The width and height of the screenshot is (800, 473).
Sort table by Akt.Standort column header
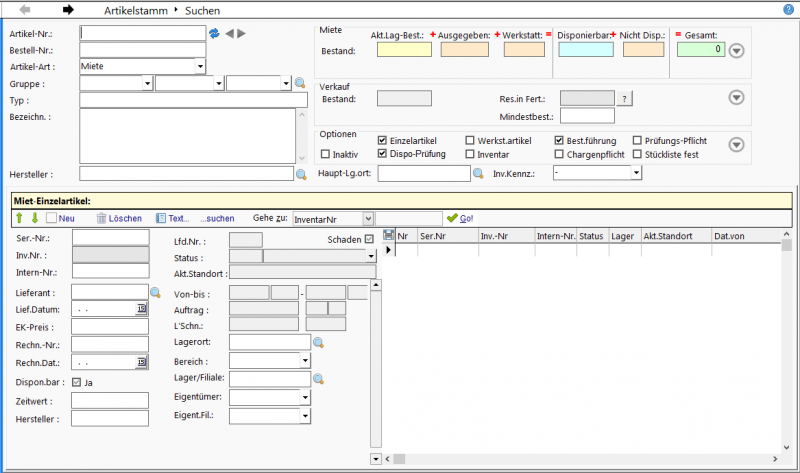coord(676,236)
